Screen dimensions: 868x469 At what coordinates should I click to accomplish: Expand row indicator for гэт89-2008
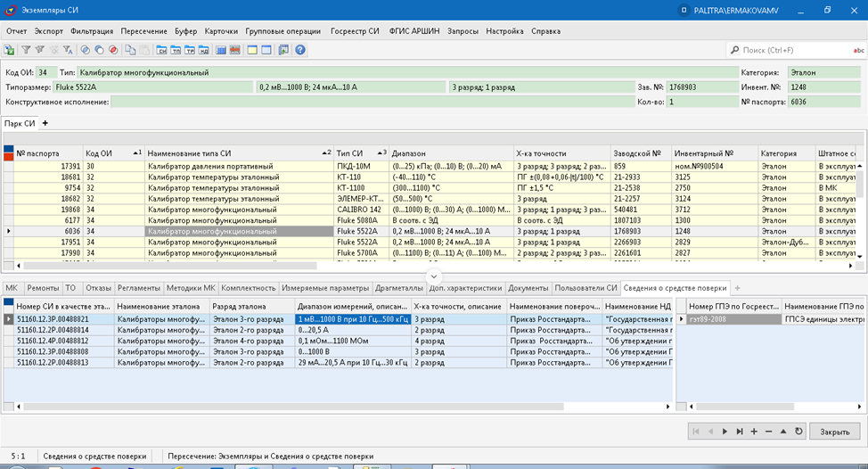682,319
